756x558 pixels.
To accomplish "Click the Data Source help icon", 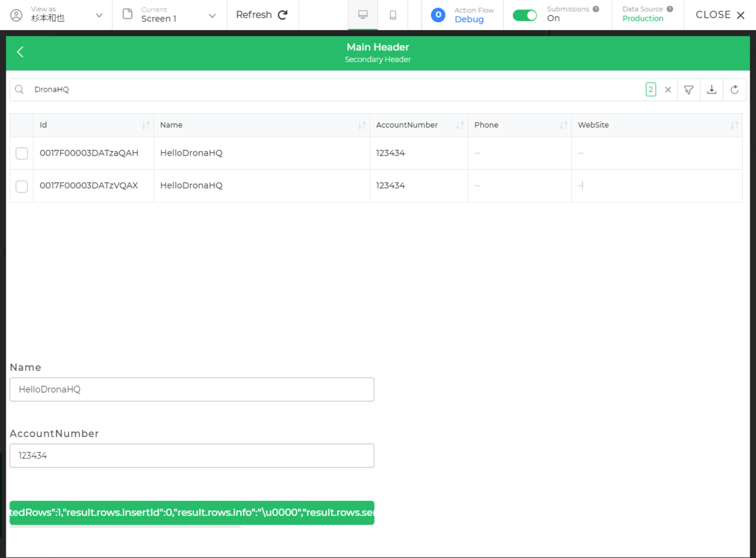I will pyautogui.click(x=670, y=9).
